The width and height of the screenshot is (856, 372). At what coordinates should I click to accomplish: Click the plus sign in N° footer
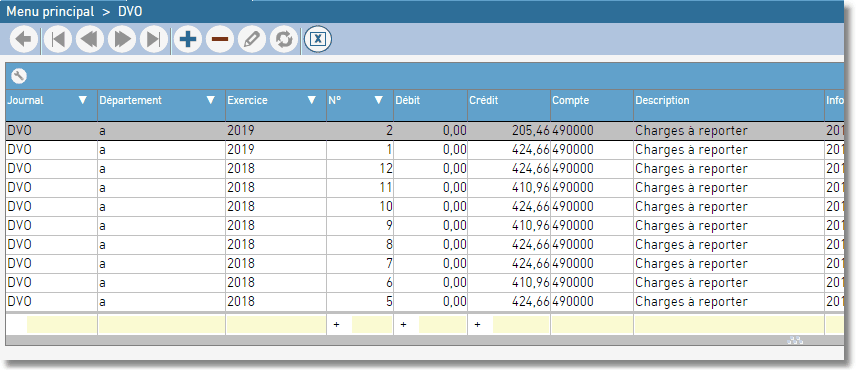pyautogui.click(x=336, y=325)
